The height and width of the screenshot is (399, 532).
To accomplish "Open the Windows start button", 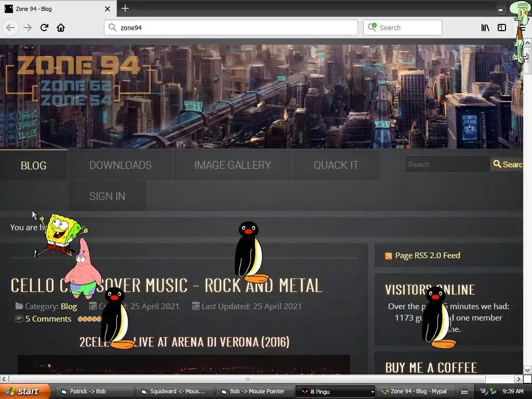I will 24,391.
